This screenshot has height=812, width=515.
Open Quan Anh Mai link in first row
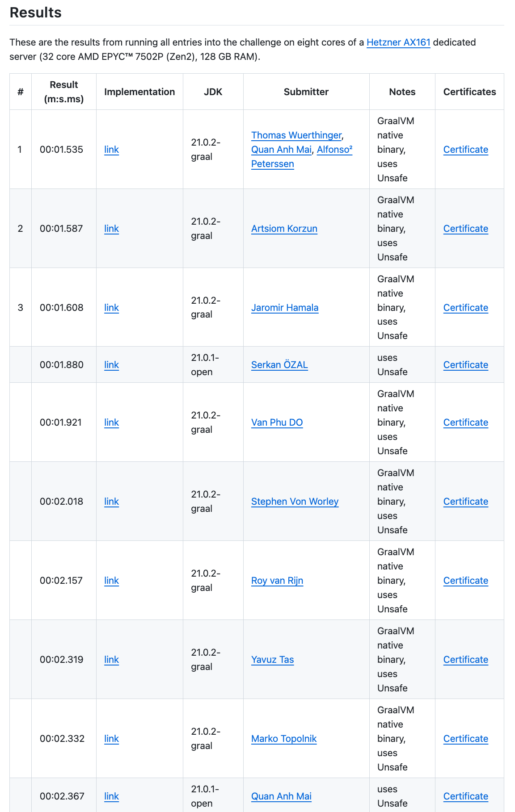pos(281,150)
